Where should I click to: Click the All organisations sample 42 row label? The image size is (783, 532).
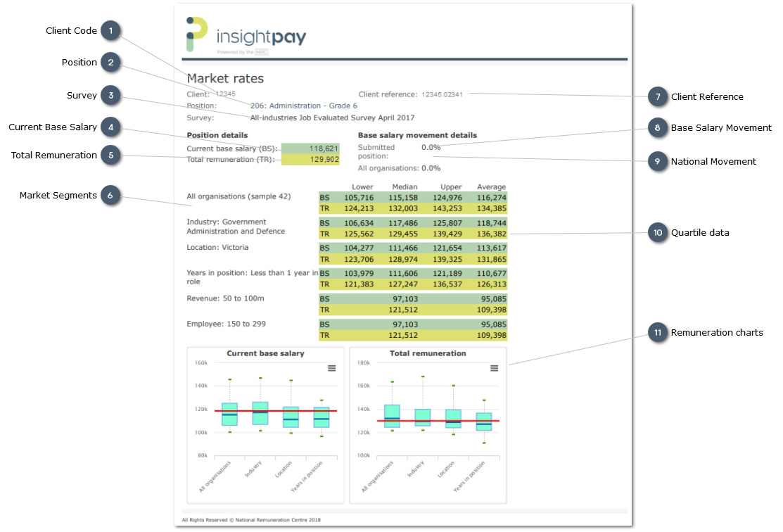coord(238,196)
